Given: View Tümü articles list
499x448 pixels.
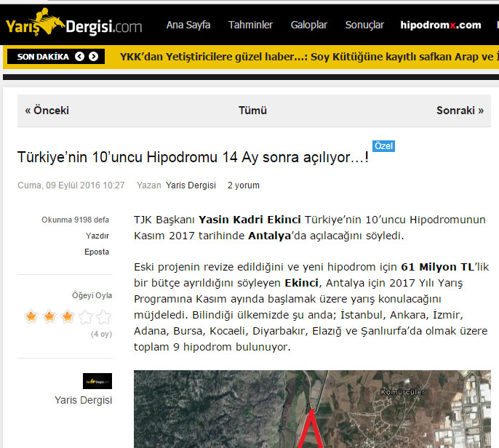Looking at the screenshot, I should [252, 111].
